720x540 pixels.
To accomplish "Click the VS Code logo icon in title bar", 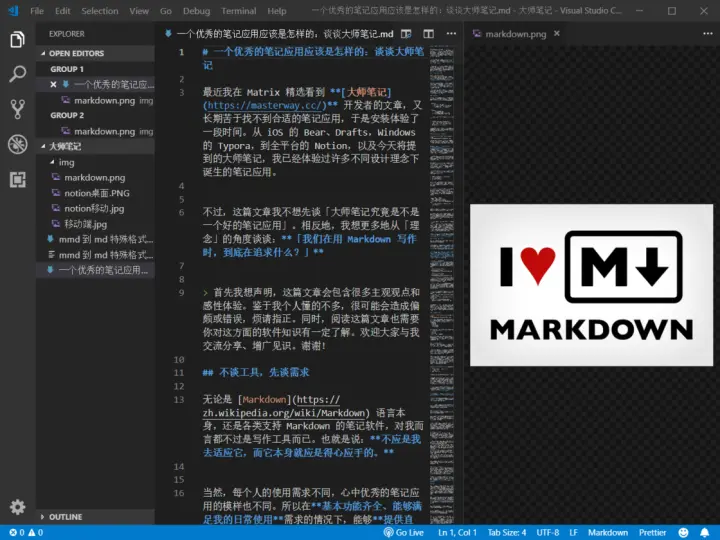I will (x=13, y=11).
